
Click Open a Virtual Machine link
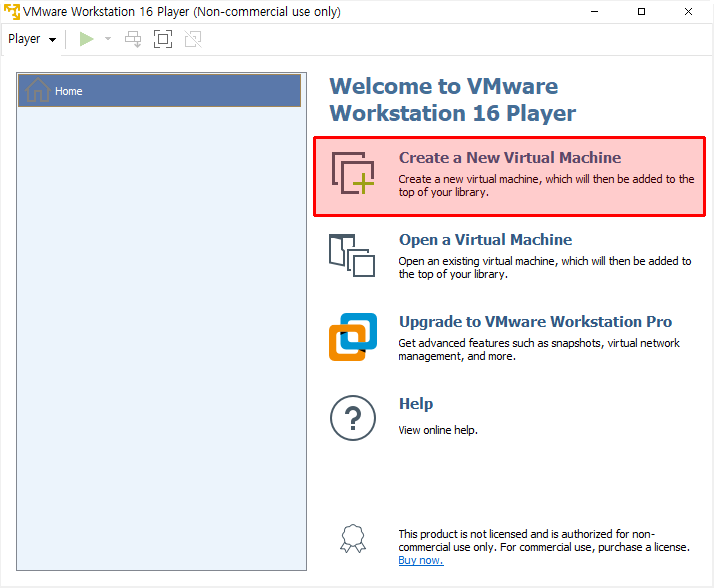(x=485, y=240)
